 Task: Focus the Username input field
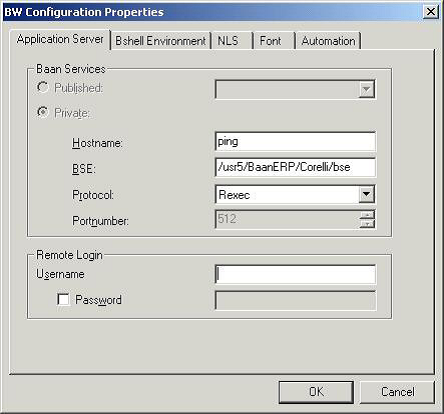295,274
